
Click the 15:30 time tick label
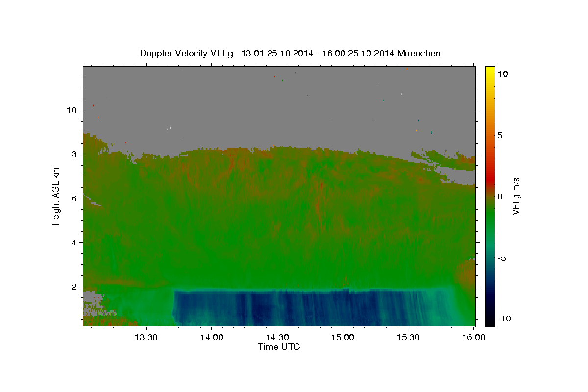(408, 338)
